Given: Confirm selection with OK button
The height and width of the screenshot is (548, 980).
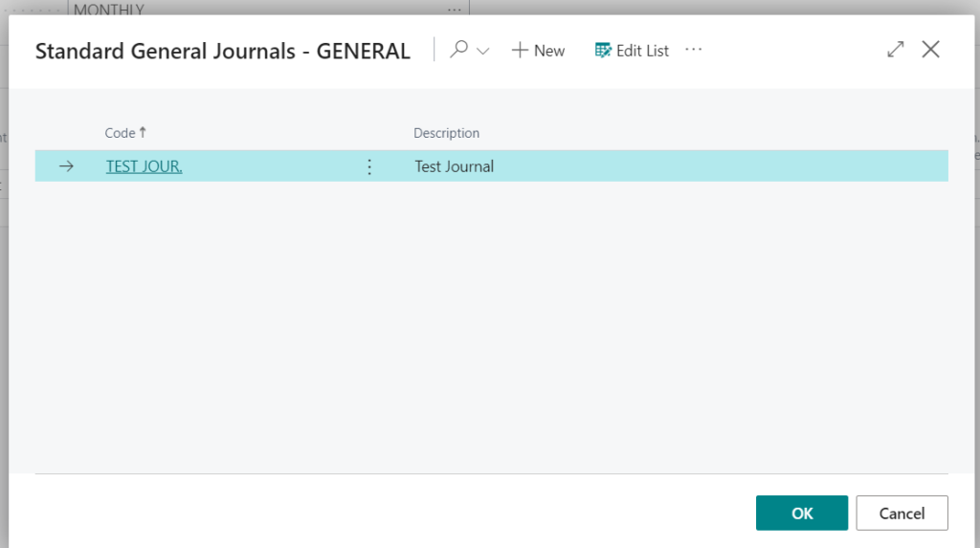Looking at the screenshot, I should point(802,513).
